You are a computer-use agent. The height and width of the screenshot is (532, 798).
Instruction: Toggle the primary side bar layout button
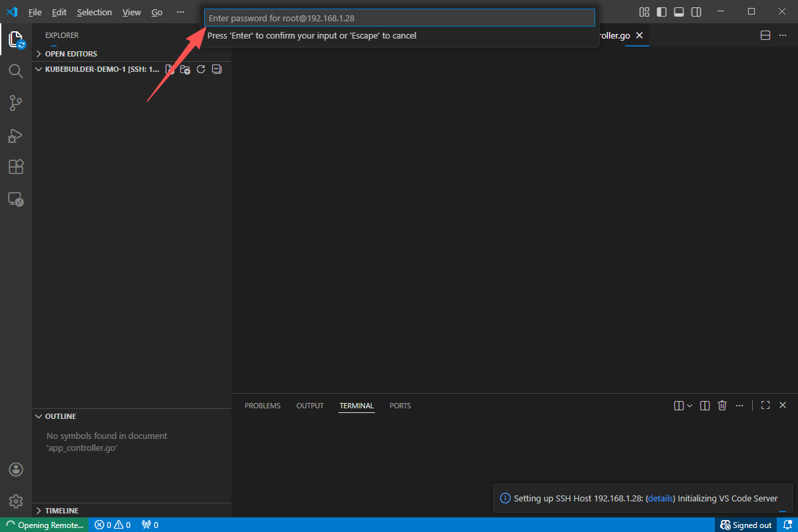662,12
